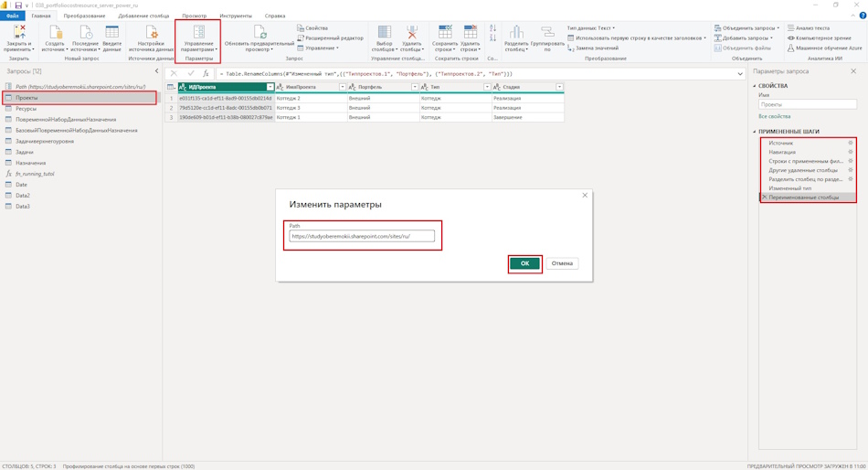Click the Управление параметрами icon

tap(199, 32)
